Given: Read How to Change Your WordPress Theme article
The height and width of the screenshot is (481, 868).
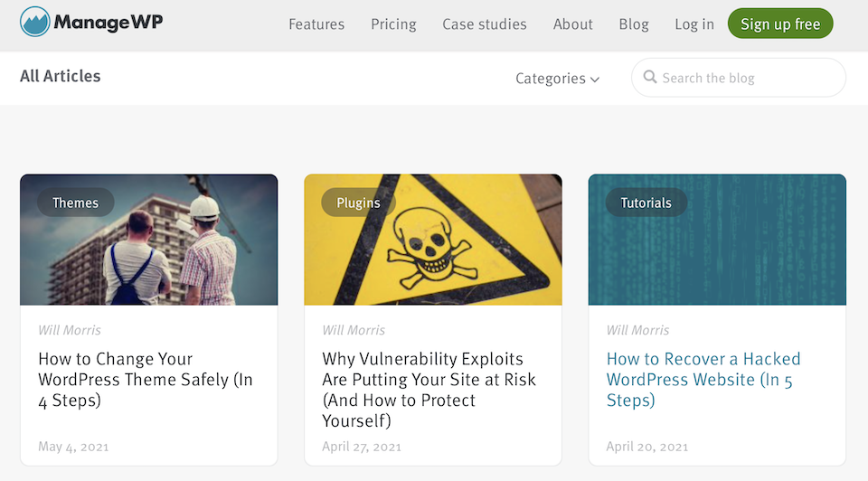Looking at the screenshot, I should click(x=145, y=380).
